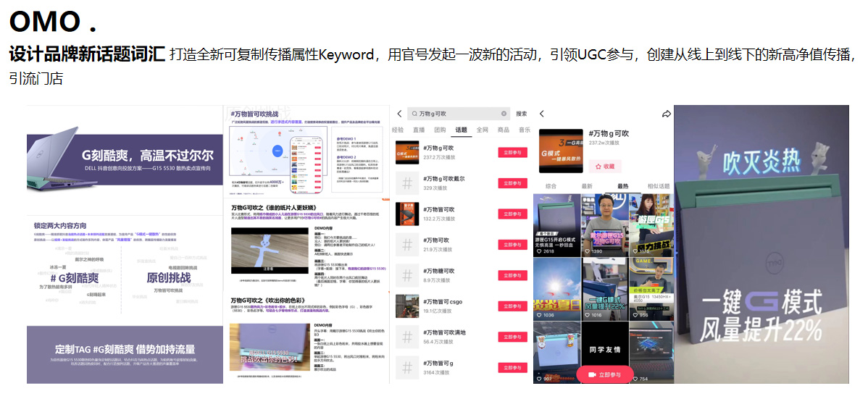Click the 收藏 favorite button
The width and height of the screenshot is (868, 399).
point(604,166)
